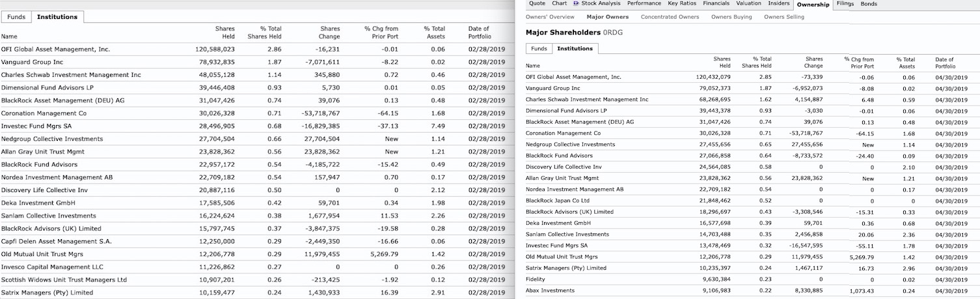Open Scottish Widows Unit Trust Managers Ltd

click(64, 279)
